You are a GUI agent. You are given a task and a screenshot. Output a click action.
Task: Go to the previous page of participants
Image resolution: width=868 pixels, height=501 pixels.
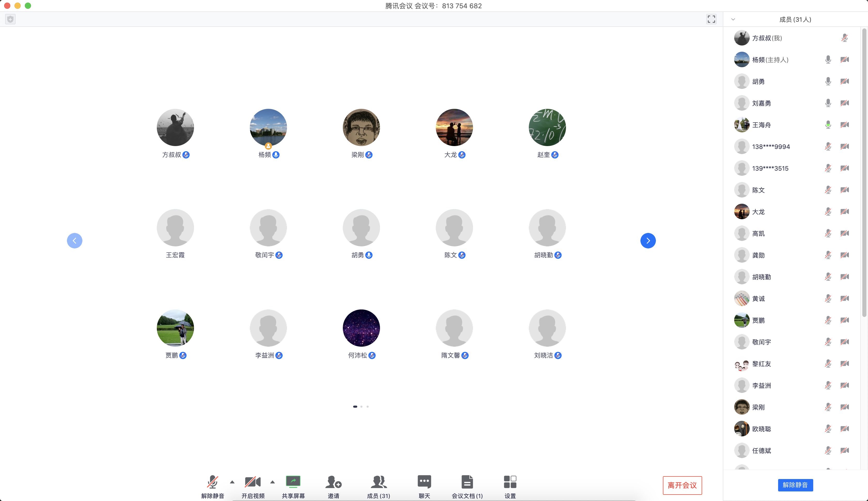[x=75, y=240]
